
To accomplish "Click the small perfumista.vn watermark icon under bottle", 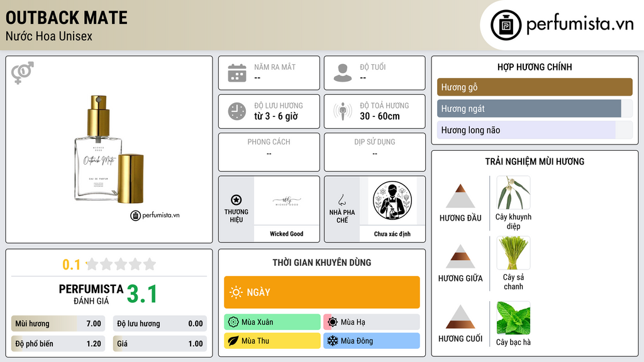I will (136, 216).
